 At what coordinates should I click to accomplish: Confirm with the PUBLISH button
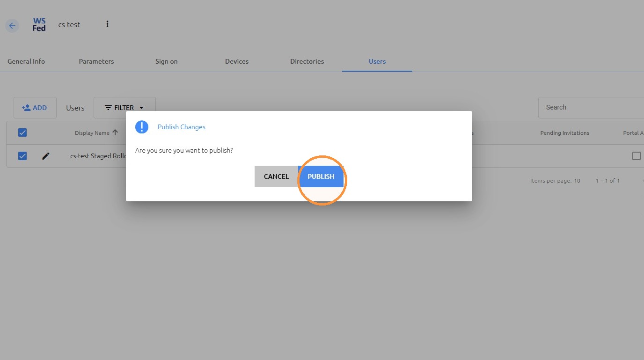tap(321, 176)
